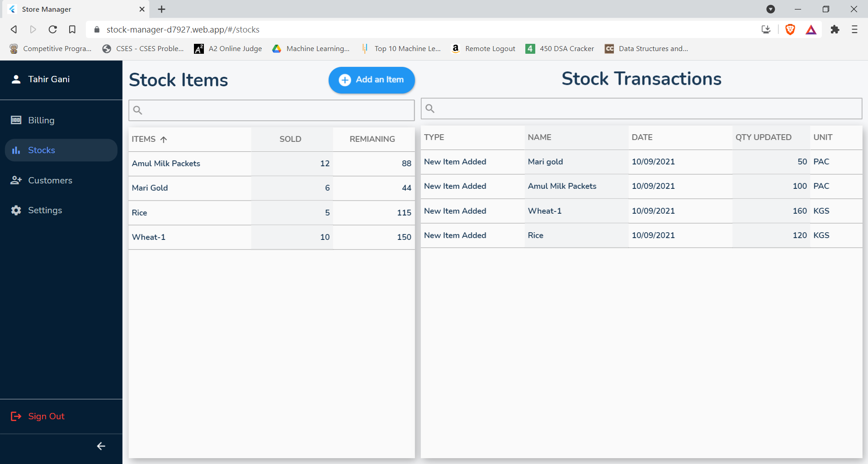Go to the Customers section

click(x=61, y=180)
